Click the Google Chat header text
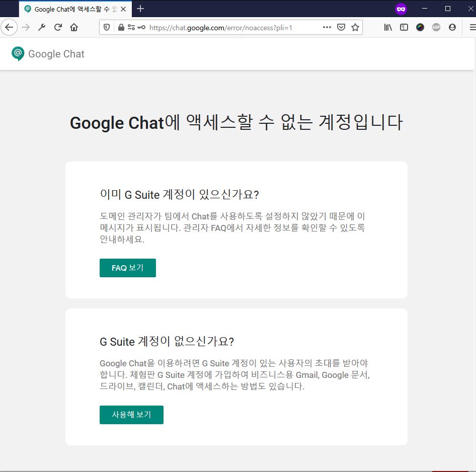 pyautogui.click(x=56, y=54)
